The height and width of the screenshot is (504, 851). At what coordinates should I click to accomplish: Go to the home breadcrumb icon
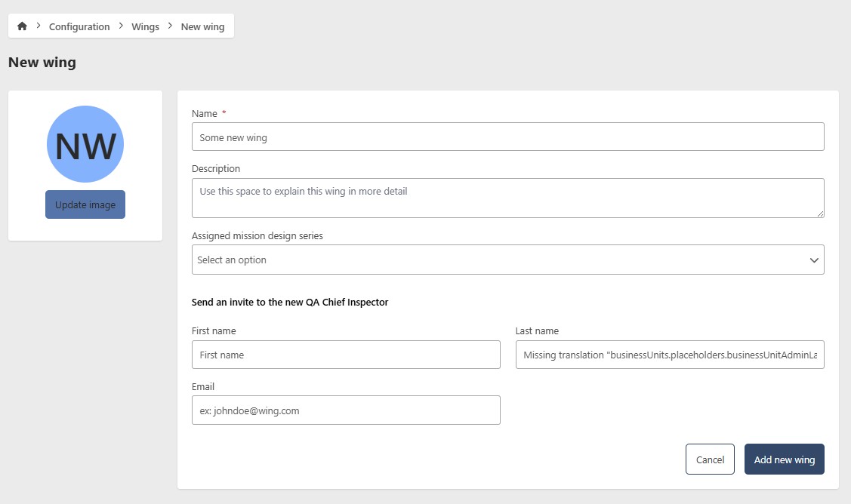tap(22, 26)
